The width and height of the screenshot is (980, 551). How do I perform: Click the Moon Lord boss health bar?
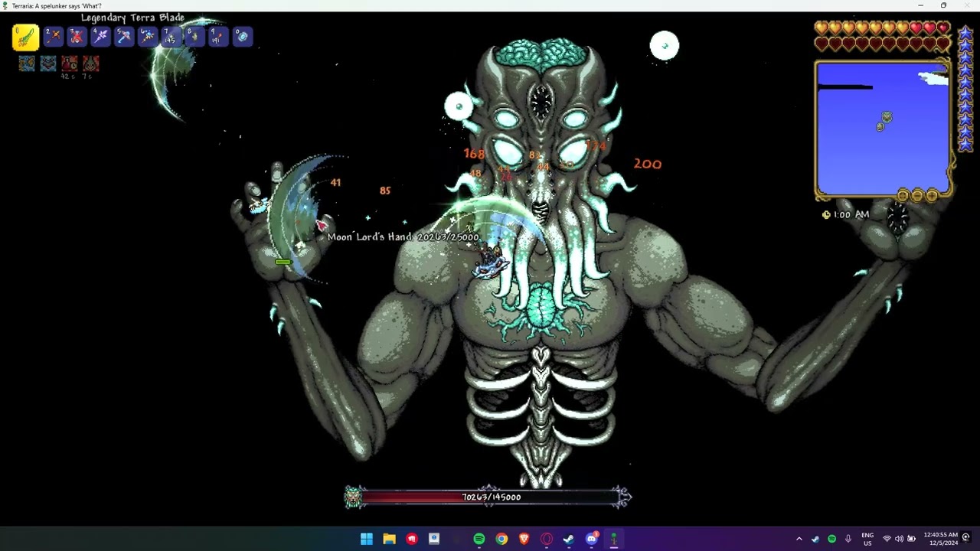(490, 497)
